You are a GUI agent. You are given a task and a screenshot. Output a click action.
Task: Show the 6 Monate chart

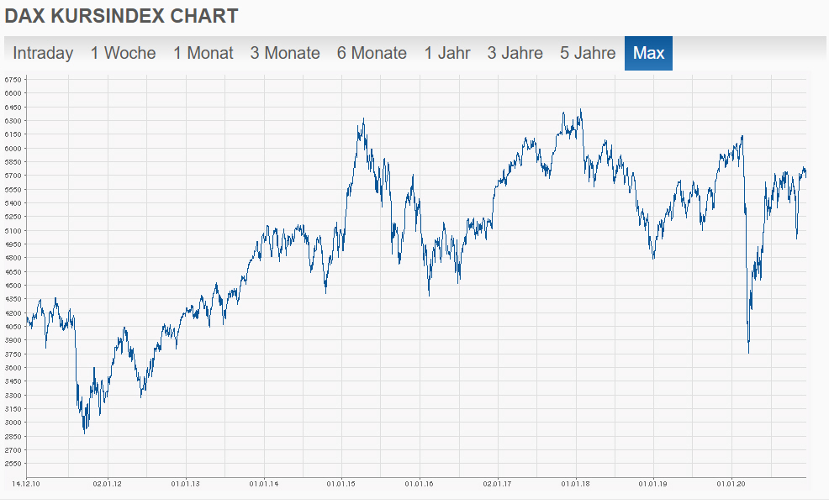click(372, 54)
